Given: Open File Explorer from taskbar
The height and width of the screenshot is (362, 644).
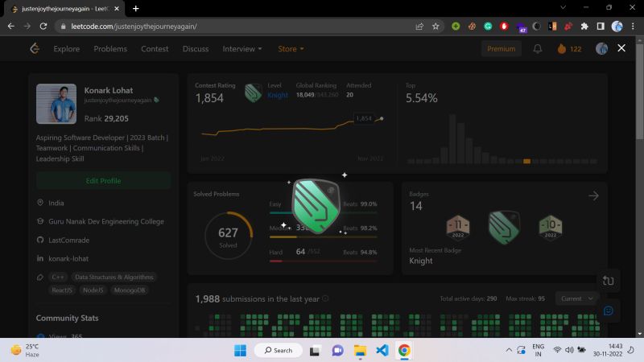Looking at the screenshot, I should [360, 350].
